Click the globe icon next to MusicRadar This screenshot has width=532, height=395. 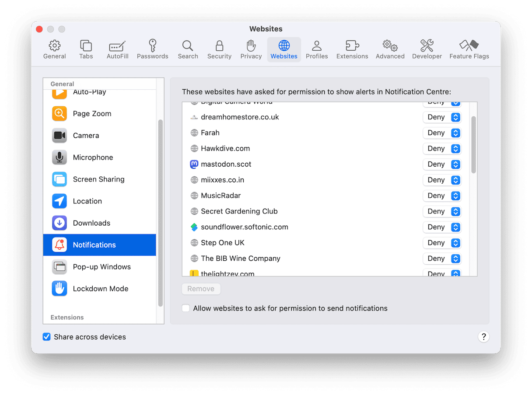194,196
